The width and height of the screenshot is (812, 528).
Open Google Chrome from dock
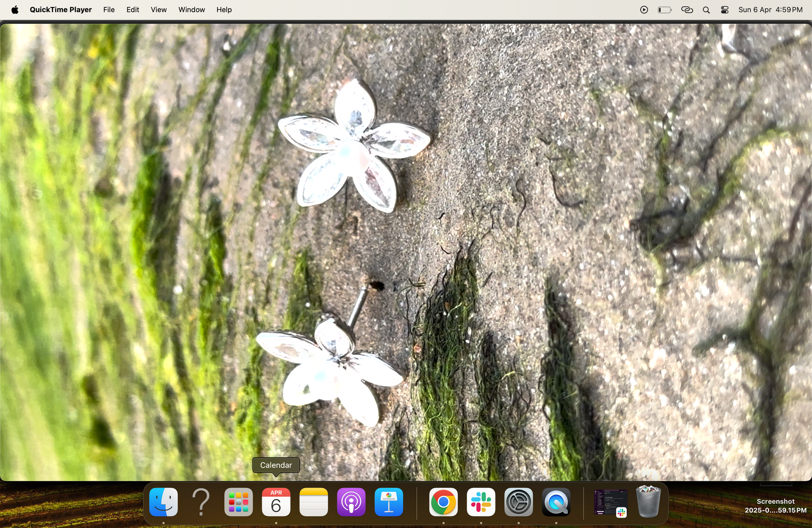pos(443,502)
